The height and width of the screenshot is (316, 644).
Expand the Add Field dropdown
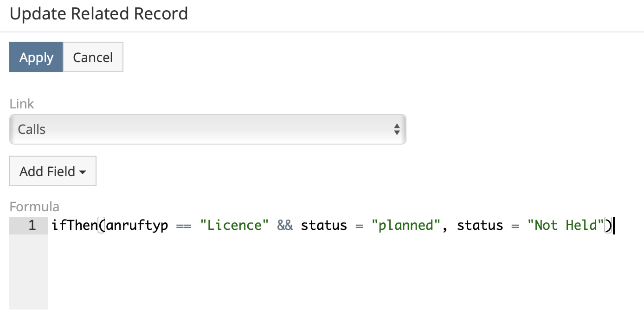click(x=52, y=171)
